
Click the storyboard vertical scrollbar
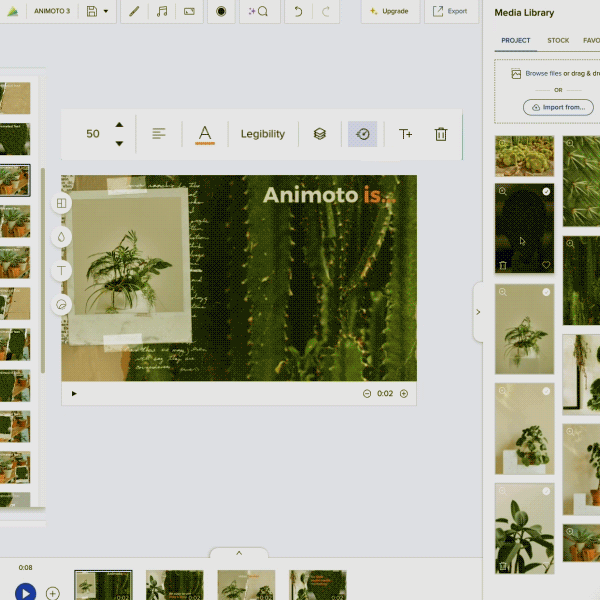[43, 270]
